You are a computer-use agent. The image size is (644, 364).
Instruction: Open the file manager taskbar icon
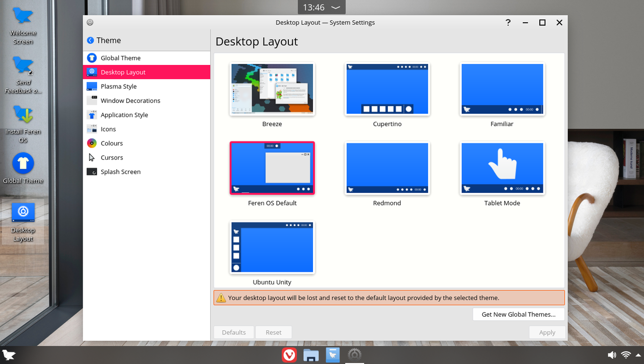click(311, 355)
